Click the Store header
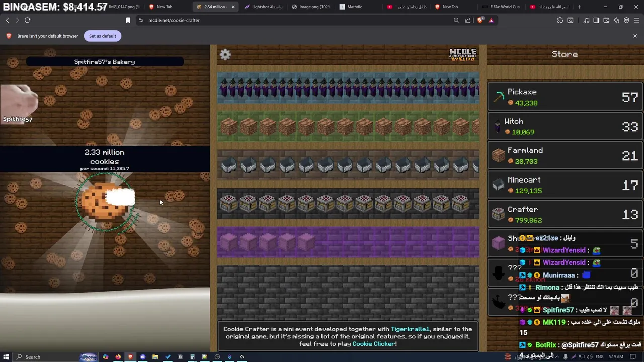644x362 pixels. [x=565, y=54]
